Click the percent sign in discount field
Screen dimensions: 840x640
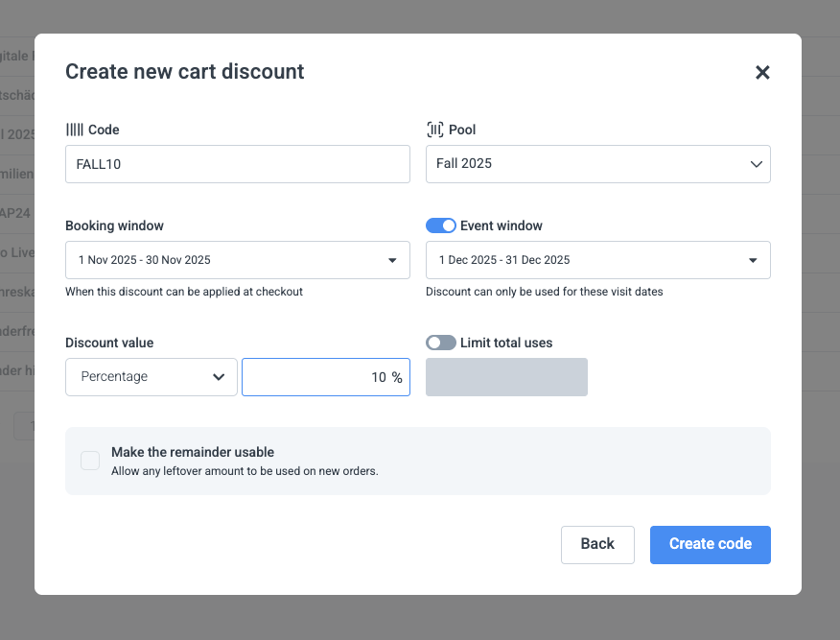tap(396, 377)
